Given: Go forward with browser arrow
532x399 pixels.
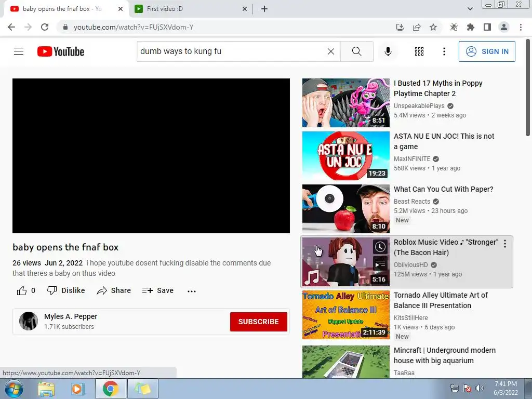Looking at the screenshot, I should tap(28, 27).
